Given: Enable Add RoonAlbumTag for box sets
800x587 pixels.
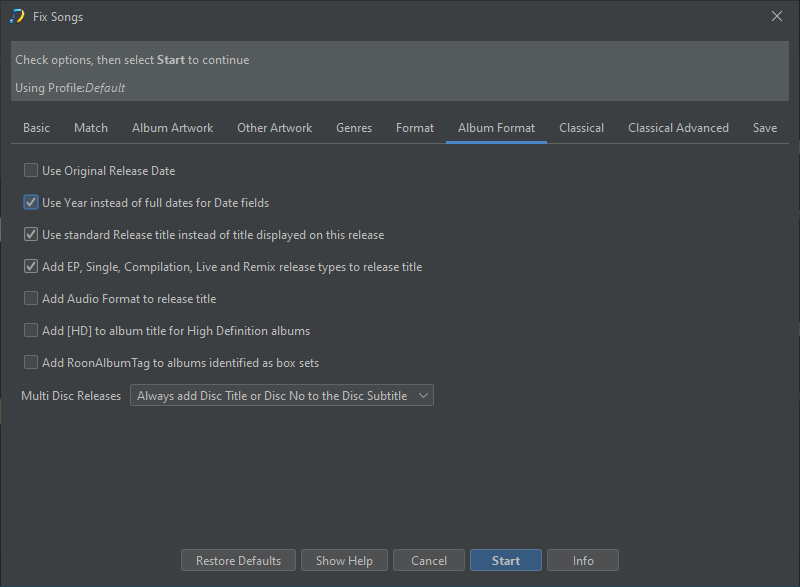Looking at the screenshot, I should [x=31, y=363].
